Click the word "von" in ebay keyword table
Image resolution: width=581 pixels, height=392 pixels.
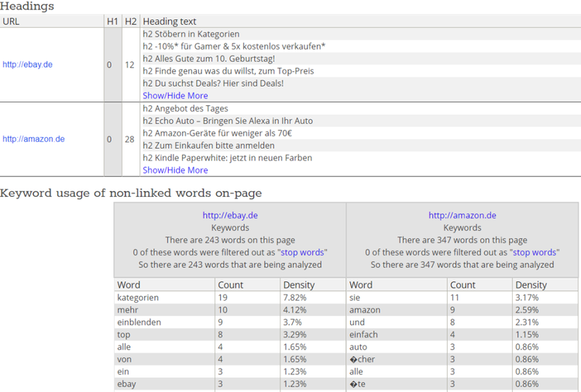(124, 359)
